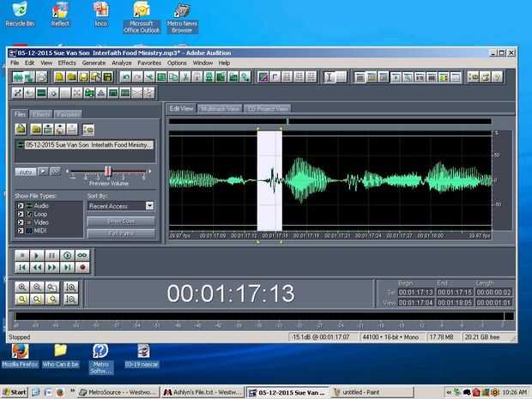Switch to the Multitrack View tab
532x399 pixels.
(220, 109)
